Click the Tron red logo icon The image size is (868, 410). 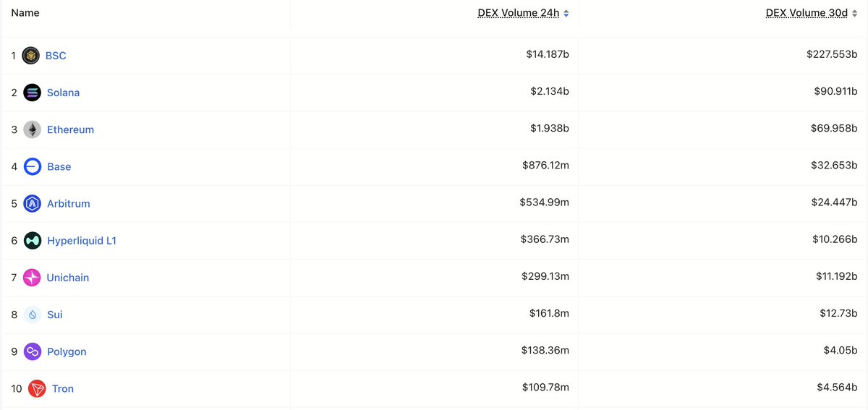click(37, 388)
